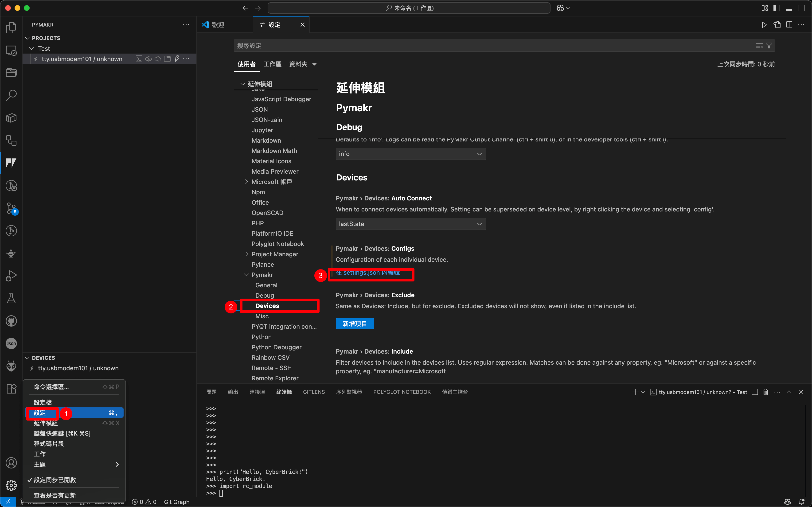Click the download-from-device cloud icon

click(x=158, y=59)
